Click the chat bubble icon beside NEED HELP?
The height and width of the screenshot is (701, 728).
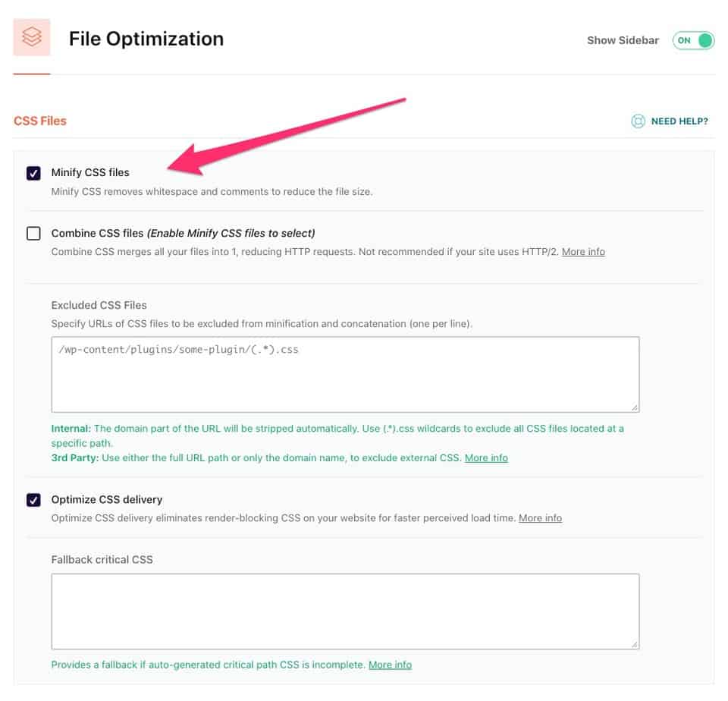(638, 121)
